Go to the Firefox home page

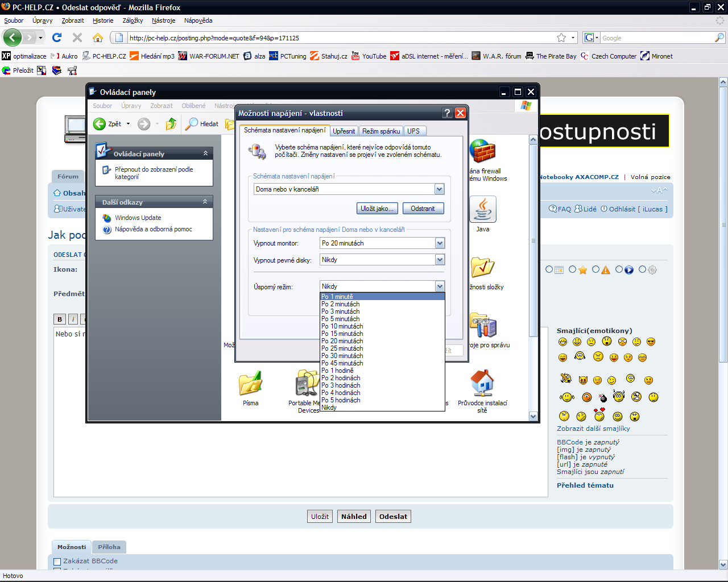point(98,38)
